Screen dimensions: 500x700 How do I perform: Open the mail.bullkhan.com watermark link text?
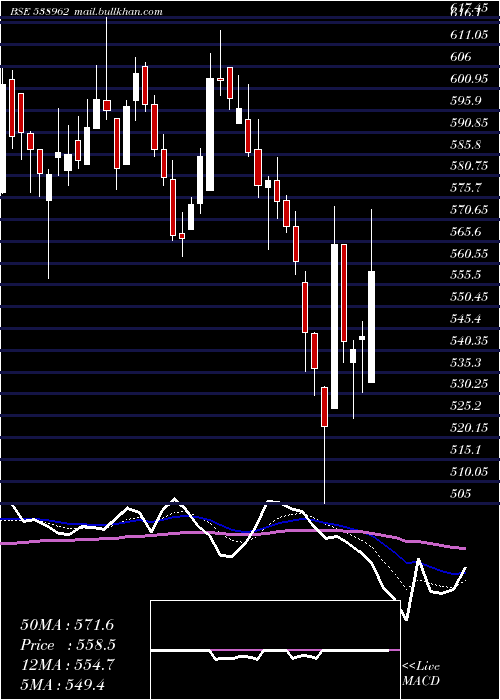click(117, 12)
